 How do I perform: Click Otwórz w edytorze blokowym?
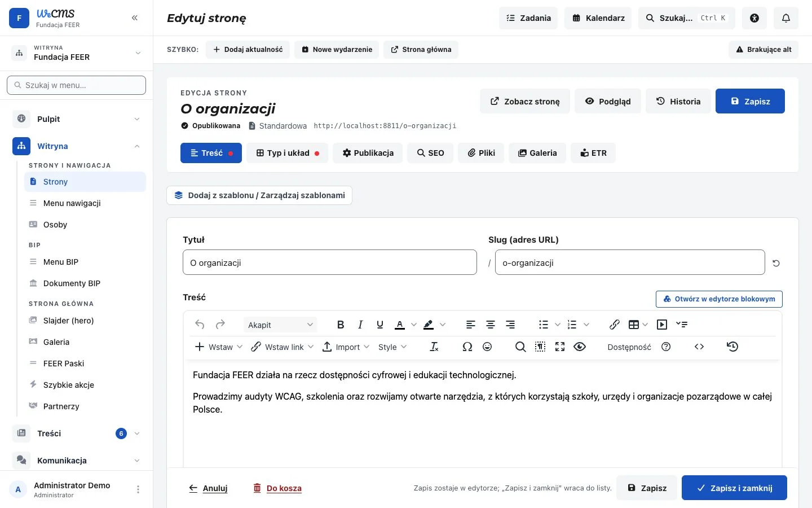click(719, 299)
